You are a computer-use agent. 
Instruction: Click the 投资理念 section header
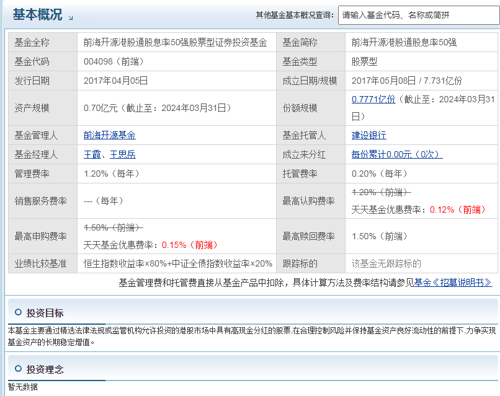pos(45,369)
